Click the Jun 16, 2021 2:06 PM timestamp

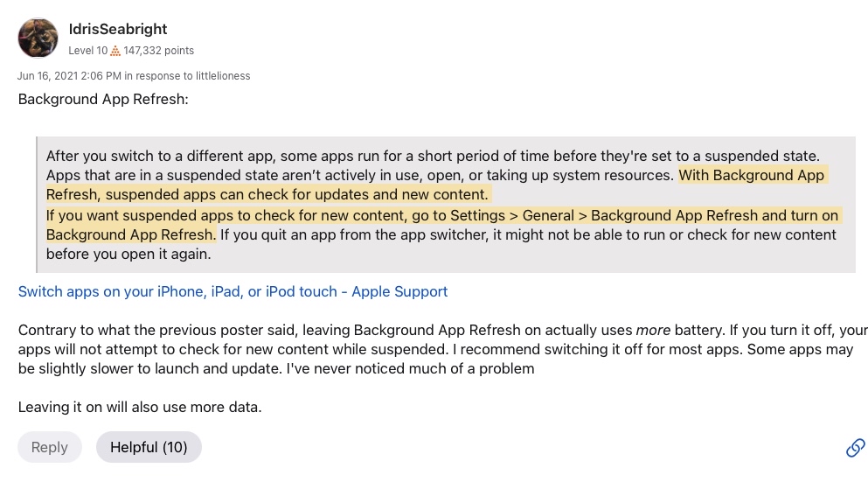coord(69,76)
